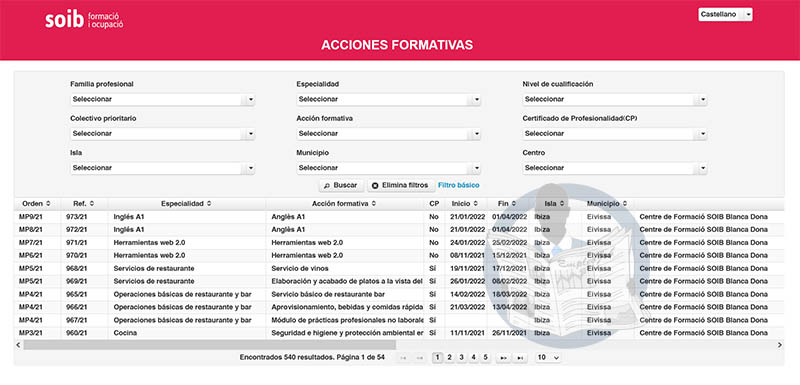This screenshot has height=385, width=800.
Task: Sort table by Acción formativa column header
Action: click(344, 203)
